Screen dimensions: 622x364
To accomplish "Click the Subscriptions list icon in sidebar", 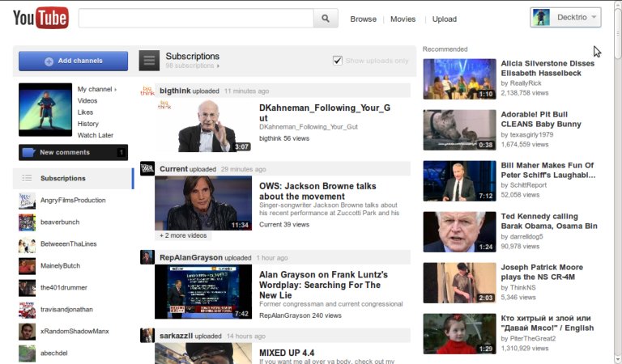I will (x=27, y=178).
